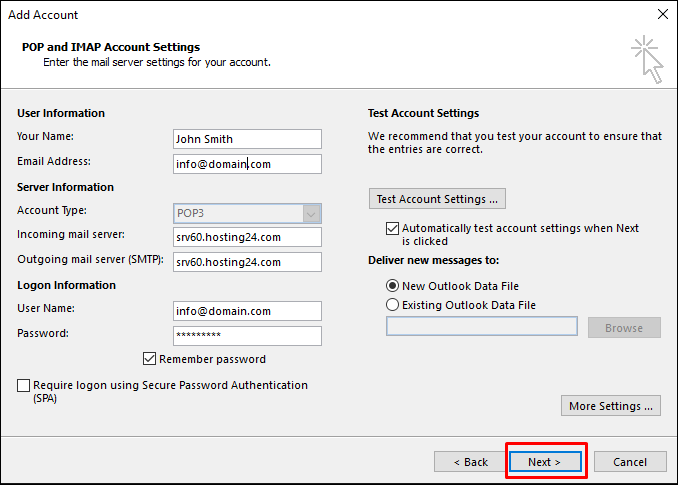The image size is (678, 485).
Task: Click into the Password field
Action: click(x=247, y=336)
